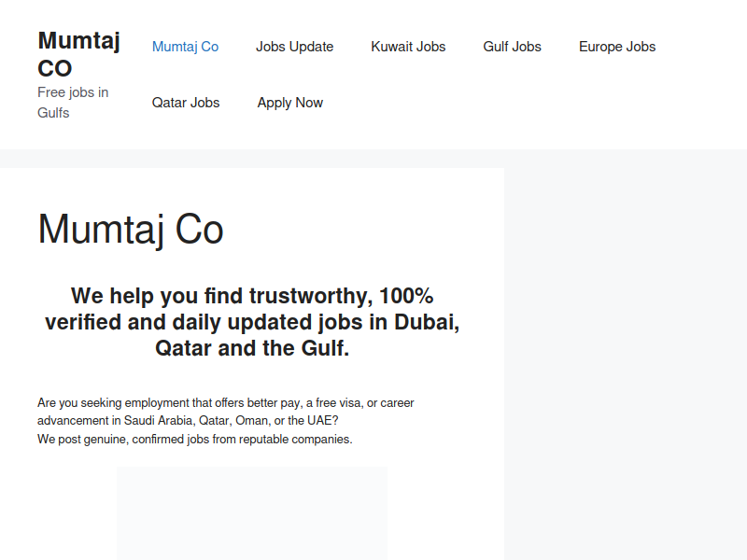Click the 'We post genuine, confirmed jobs' sentence
Image resolution: width=747 pixels, height=560 pixels.
click(x=195, y=439)
